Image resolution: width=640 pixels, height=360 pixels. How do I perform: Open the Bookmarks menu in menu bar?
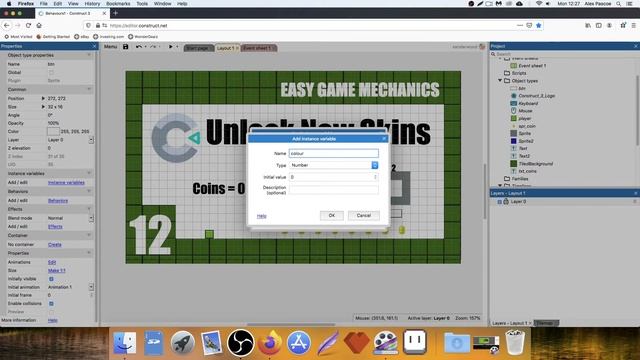[x=118, y=3]
